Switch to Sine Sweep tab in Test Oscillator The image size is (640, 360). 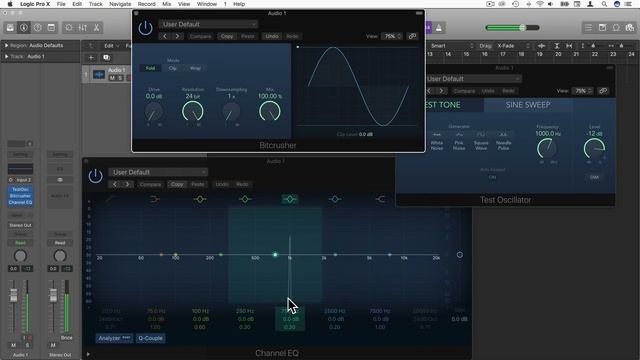(528, 105)
